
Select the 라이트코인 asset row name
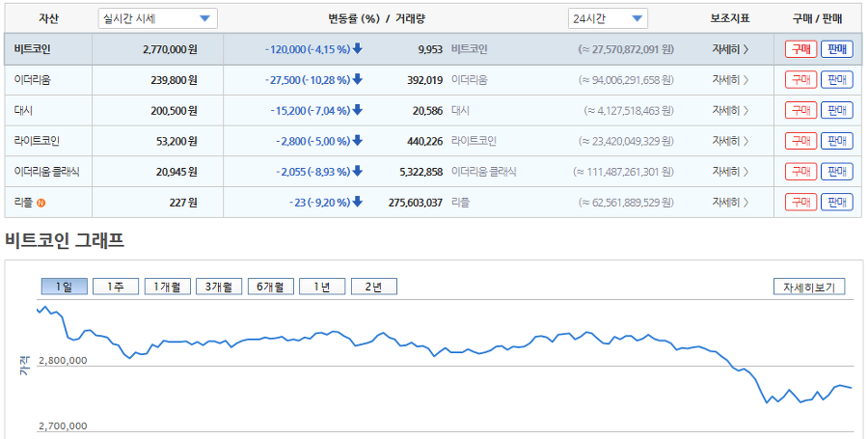(x=38, y=142)
